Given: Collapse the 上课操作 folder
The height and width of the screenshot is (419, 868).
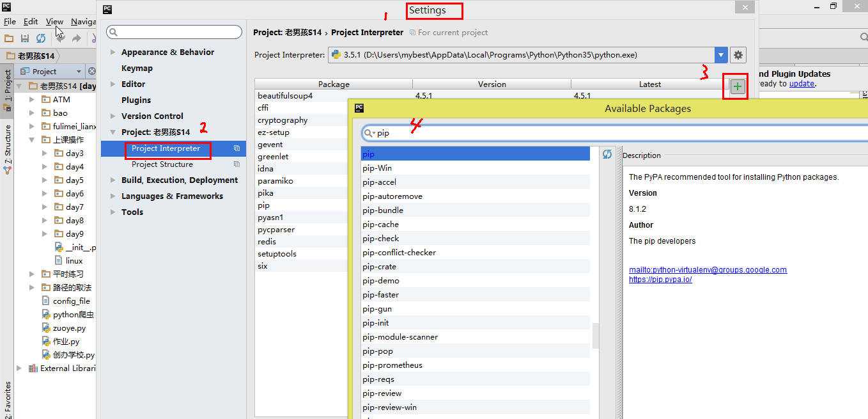Looking at the screenshot, I should 32,139.
